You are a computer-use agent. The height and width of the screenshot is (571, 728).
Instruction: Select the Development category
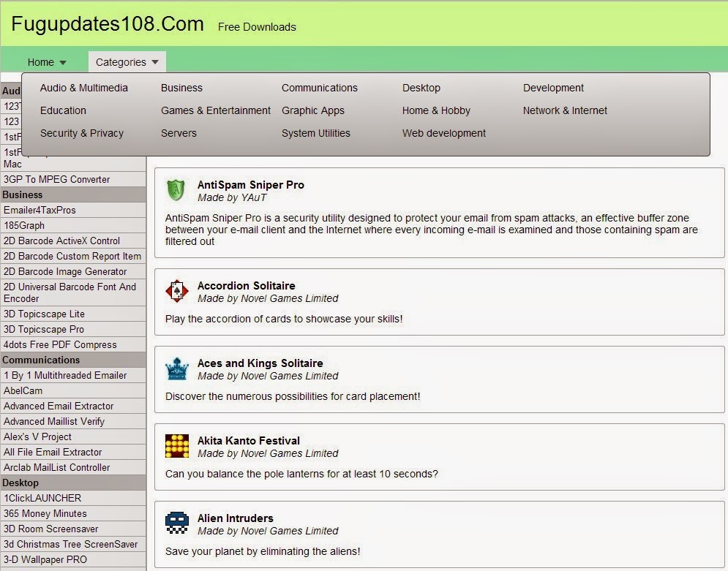[x=553, y=88]
